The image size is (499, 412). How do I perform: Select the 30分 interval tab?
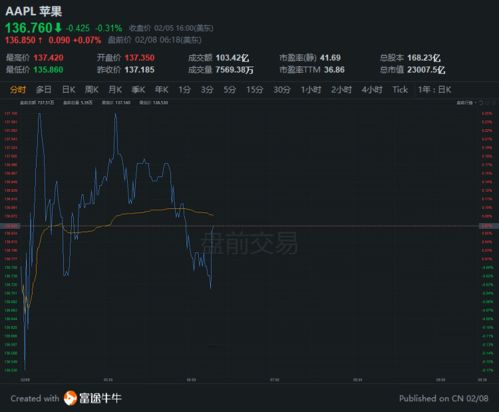(x=282, y=90)
